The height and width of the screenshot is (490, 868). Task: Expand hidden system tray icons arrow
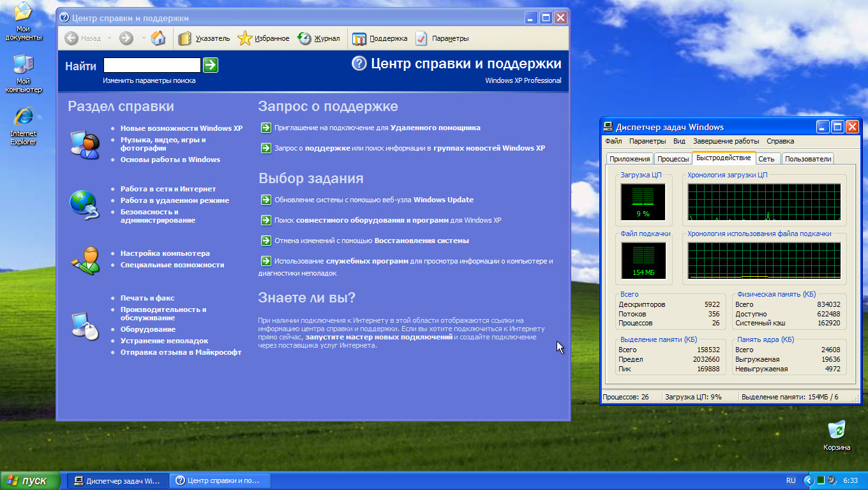pyautogui.click(x=809, y=480)
